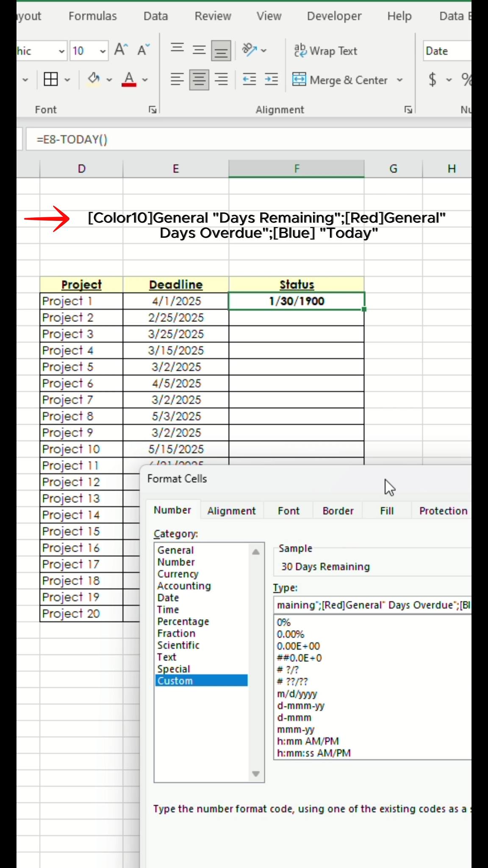Open the Alignment group dialog launcher
Image resolution: width=488 pixels, height=868 pixels.
(x=408, y=110)
